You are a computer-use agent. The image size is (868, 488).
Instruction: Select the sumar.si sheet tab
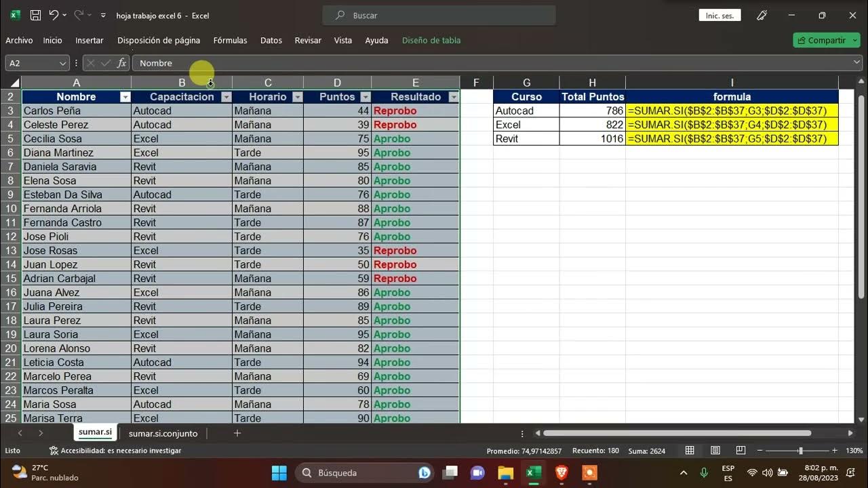[x=95, y=432]
